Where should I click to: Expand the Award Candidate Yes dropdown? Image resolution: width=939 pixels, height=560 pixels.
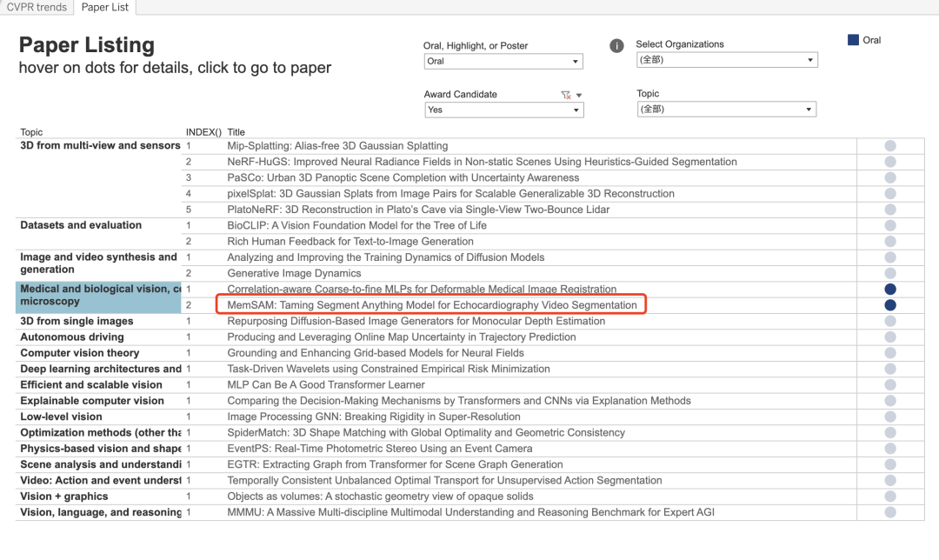tap(503, 110)
